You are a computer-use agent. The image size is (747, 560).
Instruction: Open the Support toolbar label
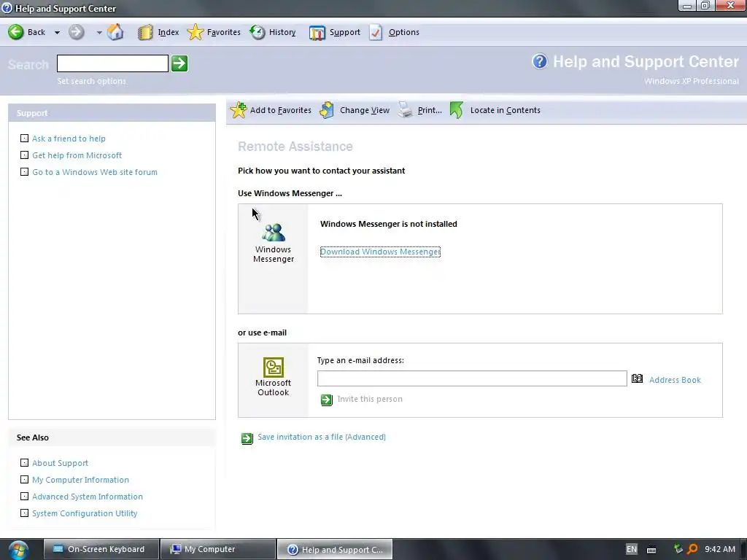coord(345,32)
